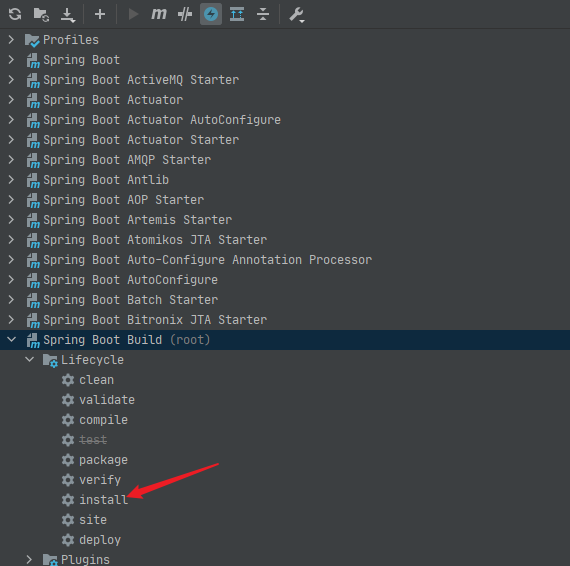This screenshot has width=570, height=566.
Task: Expand Spring Boot AMQP Starter module
Action: [11, 159]
